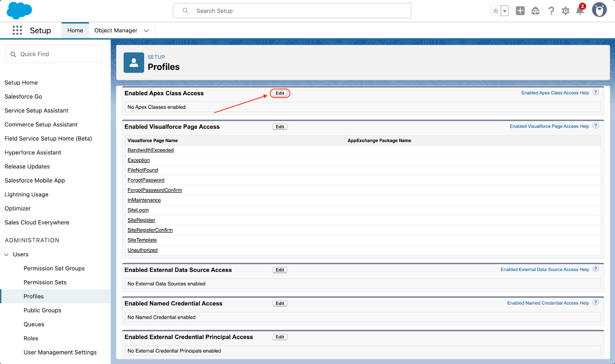
Task: Open the Trailhead guidance icon
Action: pos(535,11)
